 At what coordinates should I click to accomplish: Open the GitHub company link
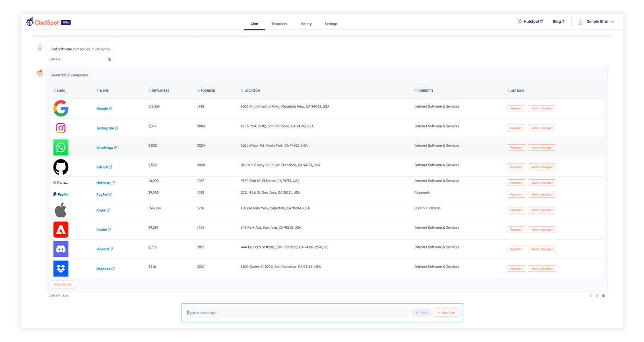pyautogui.click(x=104, y=167)
